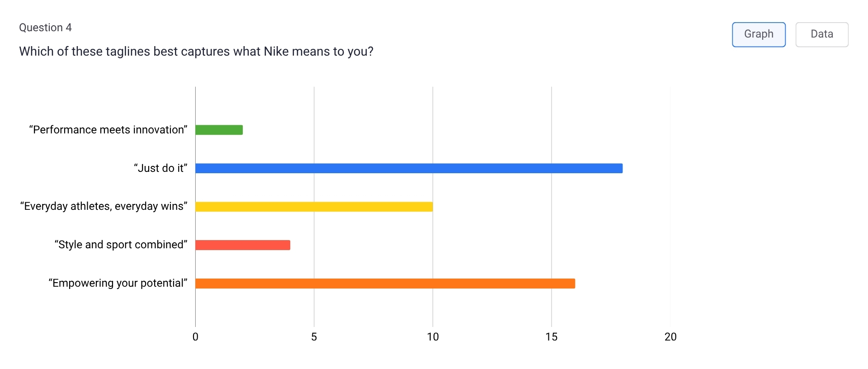Click the 20 tick on the x-axis
The width and height of the screenshot is (868, 369).
point(670,337)
